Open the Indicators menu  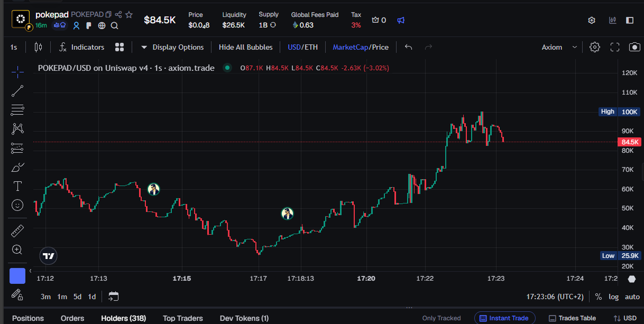(x=82, y=47)
